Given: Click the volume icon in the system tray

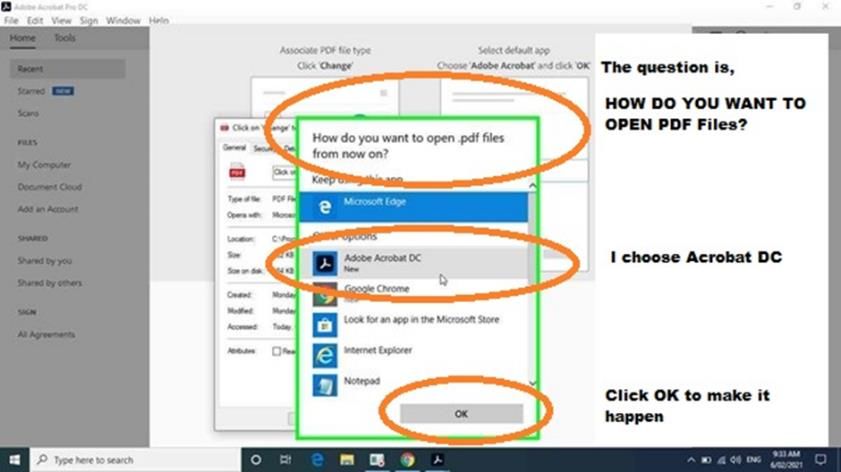Looking at the screenshot, I should point(736,460).
